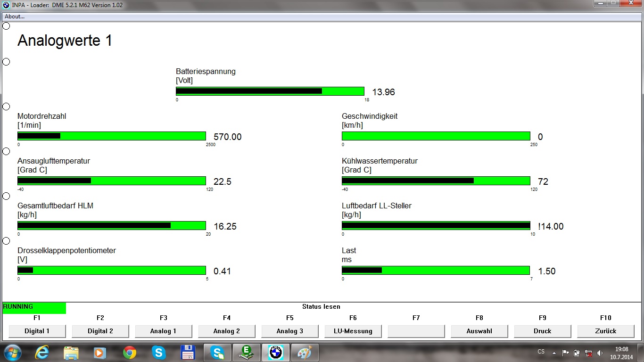
Task: Start the LU-Messung function
Action: tap(353, 331)
